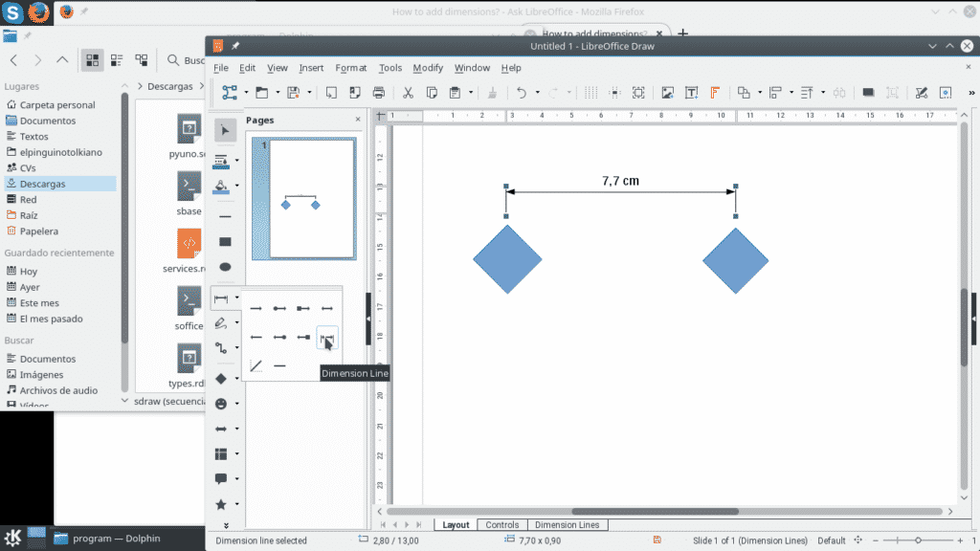Enable snap to grid
Viewport: 980px width, 551px height.
615,93
